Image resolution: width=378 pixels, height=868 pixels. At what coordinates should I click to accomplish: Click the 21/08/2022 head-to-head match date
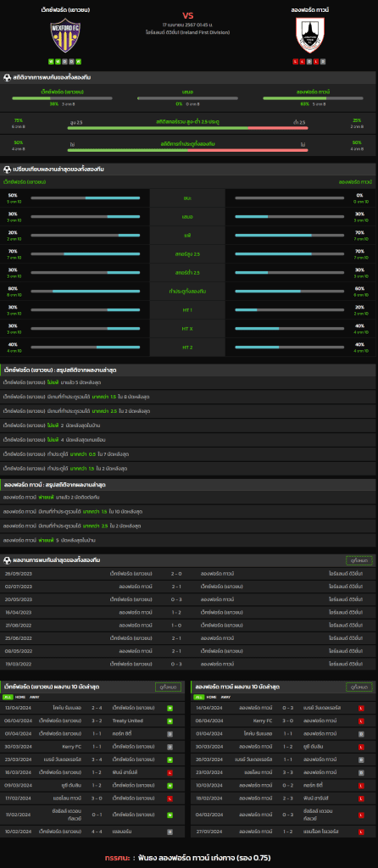click(19, 626)
